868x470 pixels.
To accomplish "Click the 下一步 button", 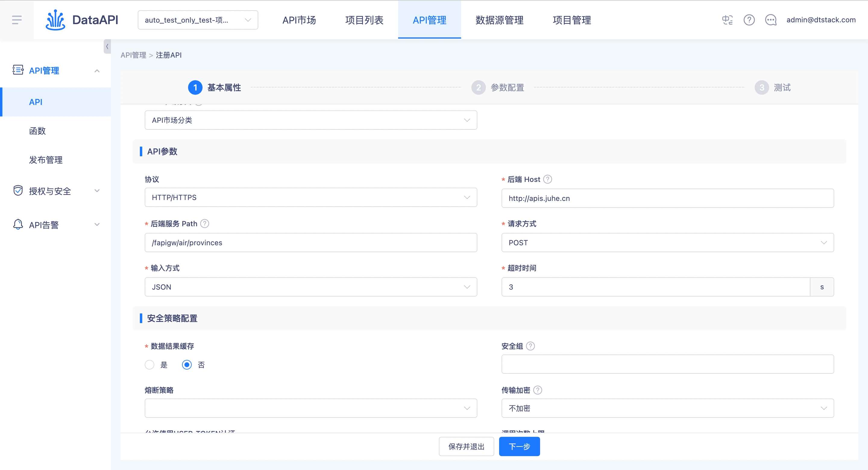I will click(519, 446).
